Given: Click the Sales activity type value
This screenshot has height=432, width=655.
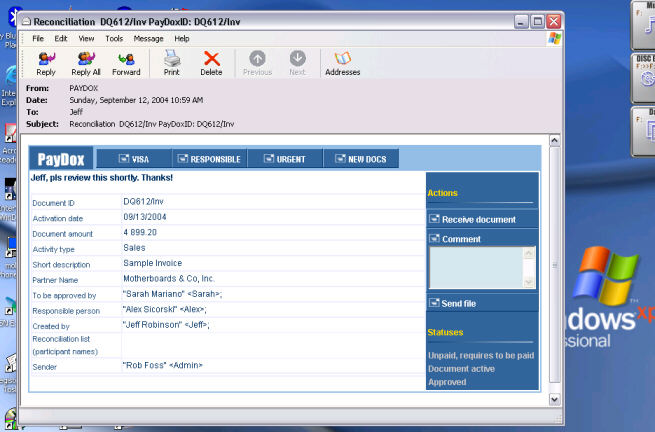Looking at the screenshot, I should pyautogui.click(x=134, y=248).
